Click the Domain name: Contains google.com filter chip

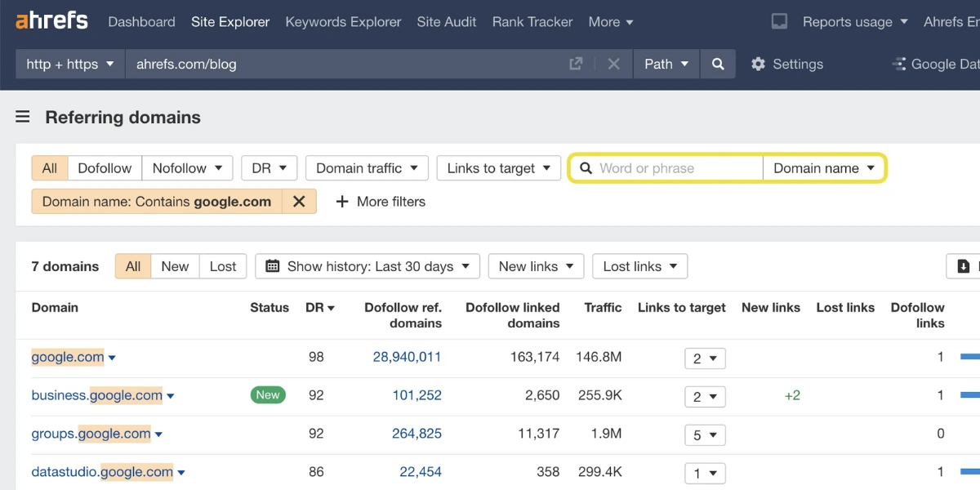point(157,202)
